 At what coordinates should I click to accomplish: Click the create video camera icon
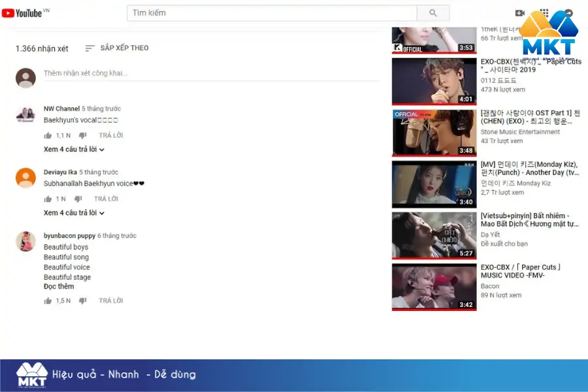coord(519,12)
